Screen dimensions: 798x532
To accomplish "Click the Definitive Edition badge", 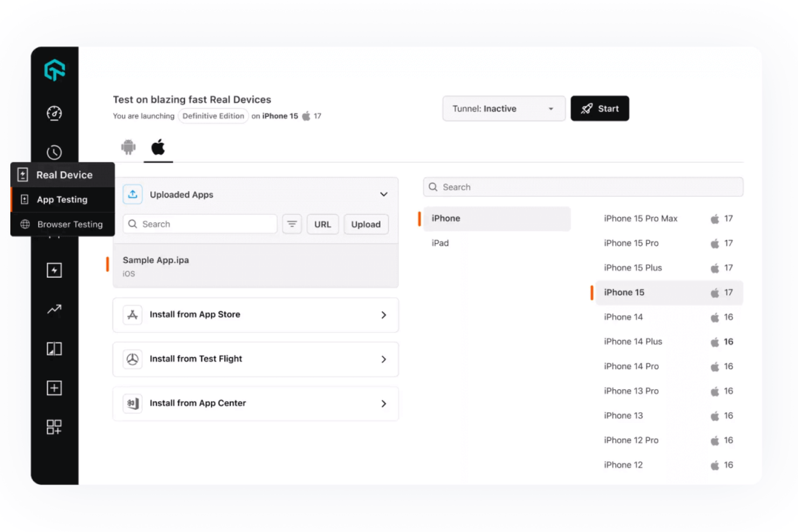I will tap(213, 116).
